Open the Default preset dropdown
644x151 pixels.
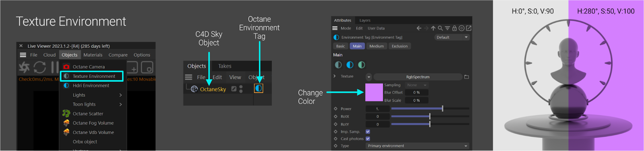click(452, 37)
